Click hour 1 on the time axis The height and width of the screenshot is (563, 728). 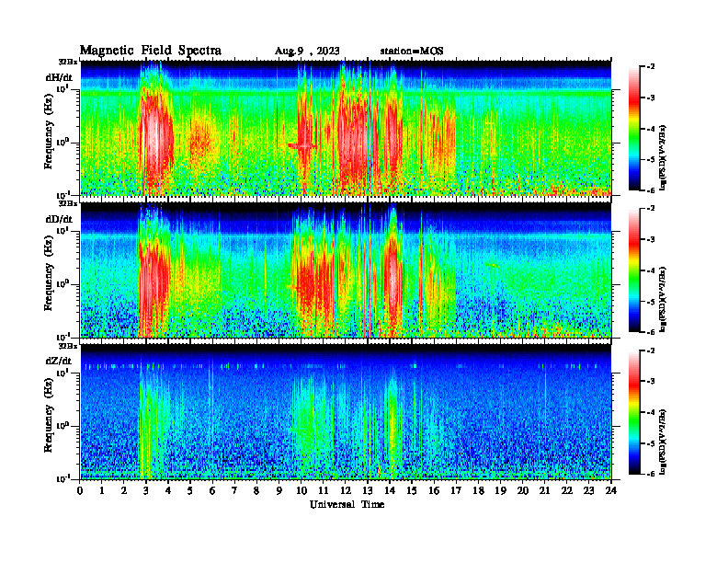point(102,491)
